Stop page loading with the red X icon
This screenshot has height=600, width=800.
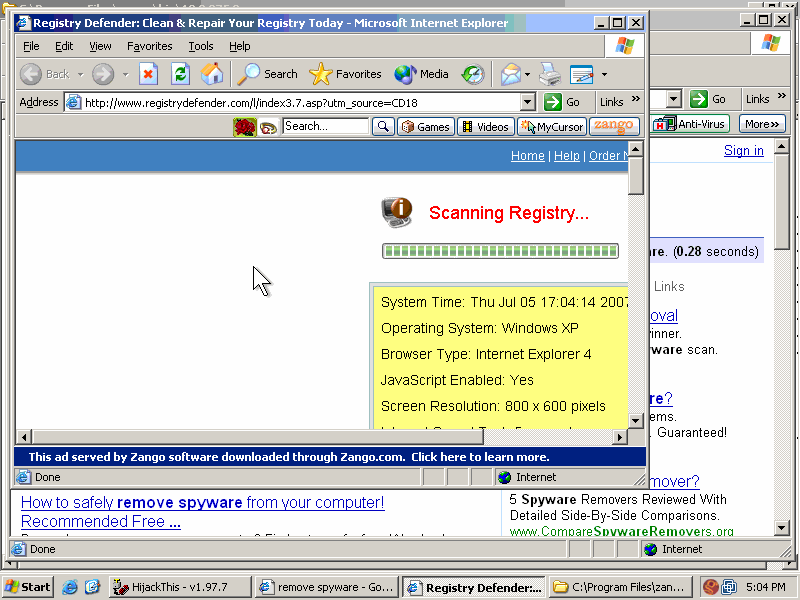148,74
